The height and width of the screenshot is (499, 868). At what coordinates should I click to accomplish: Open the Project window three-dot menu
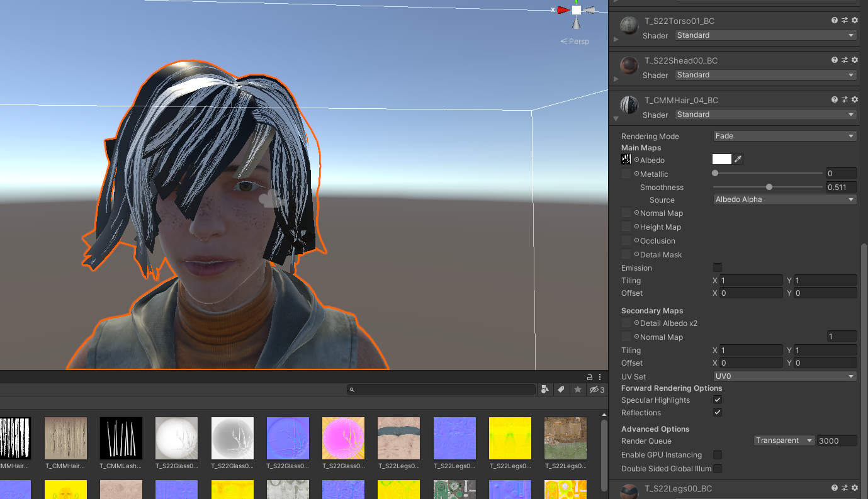[x=599, y=376]
